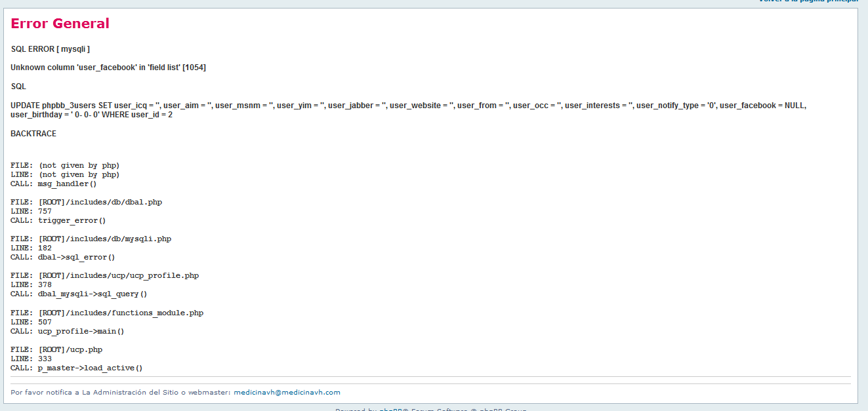Click the medicinavh@medicinavh.com email link

pos(287,393)
